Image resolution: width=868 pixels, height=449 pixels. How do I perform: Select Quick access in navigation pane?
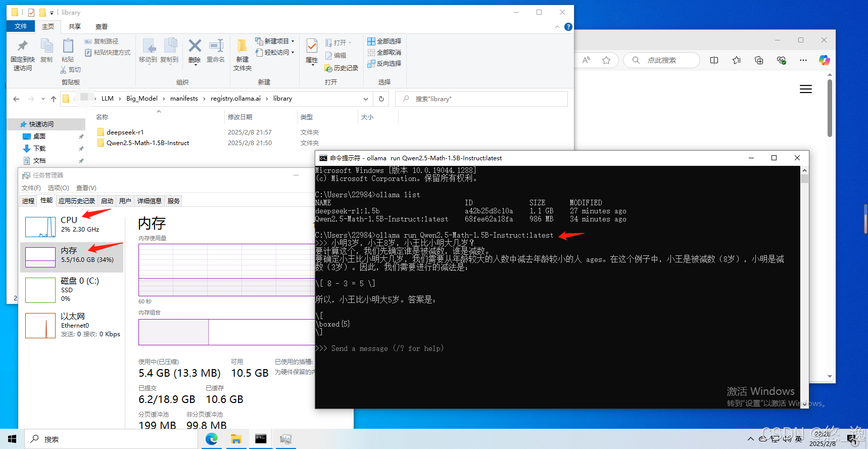pyautogui.click(x=41, y=124)
